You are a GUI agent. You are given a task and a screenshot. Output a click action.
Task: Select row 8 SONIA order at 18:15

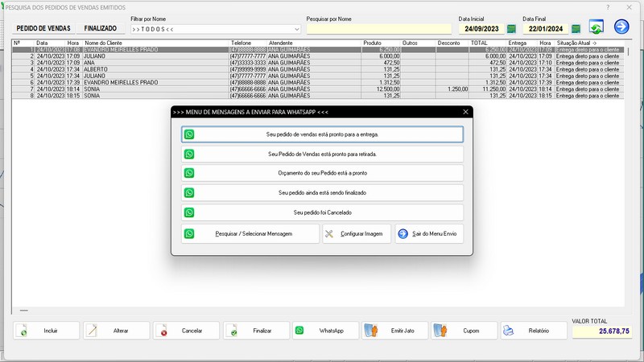pos(318,96)
